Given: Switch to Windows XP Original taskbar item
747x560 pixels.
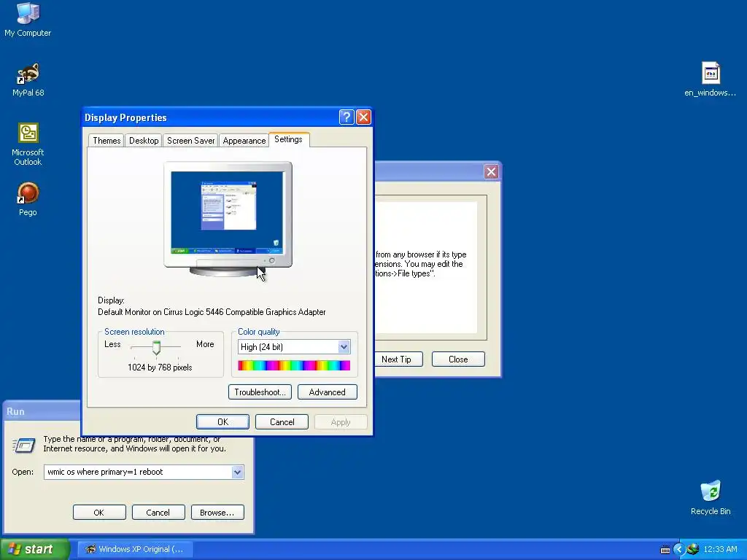Looking at the screenshot, I should (x=135, y=549).
